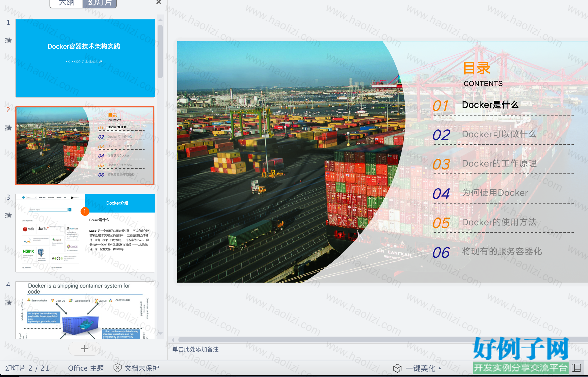Click the 一键美化 beautify icon
This screenshot has height=377, width=588.
coord(397,368)
